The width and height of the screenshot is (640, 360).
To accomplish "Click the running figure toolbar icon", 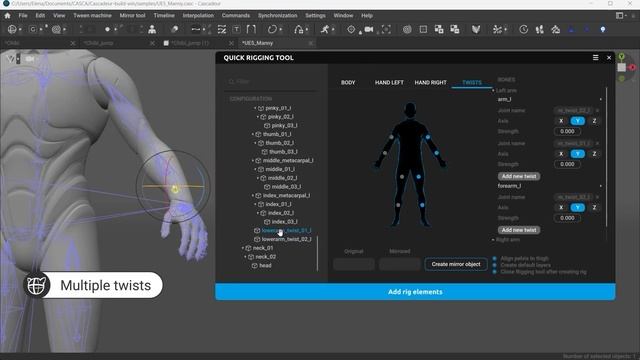I will coord(325,29).
